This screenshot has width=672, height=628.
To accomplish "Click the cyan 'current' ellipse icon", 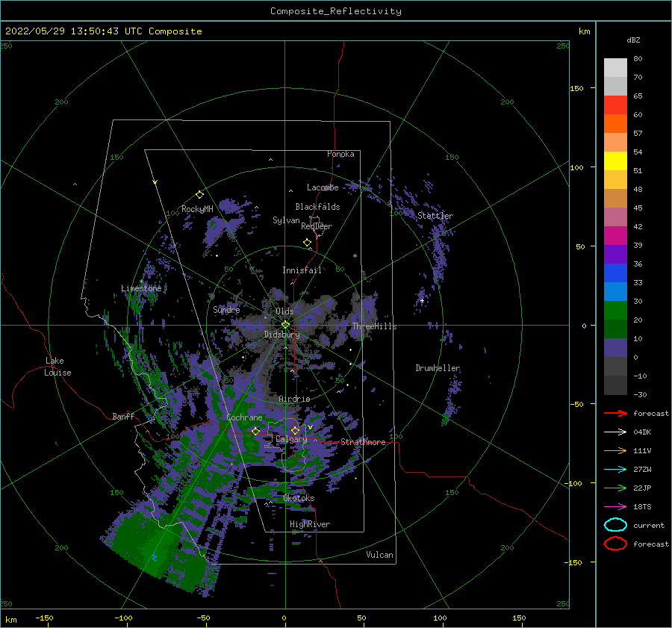I will pos(615,525).
